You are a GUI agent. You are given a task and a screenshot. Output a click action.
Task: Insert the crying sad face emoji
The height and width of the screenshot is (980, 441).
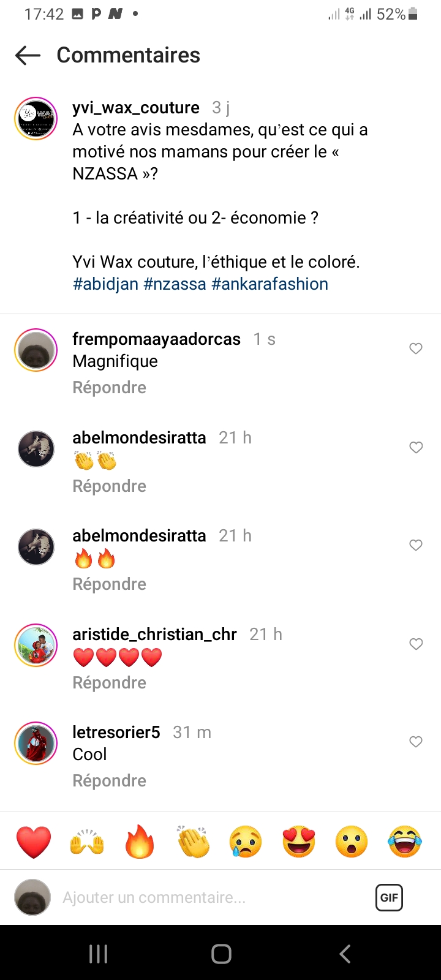[246, 842]
